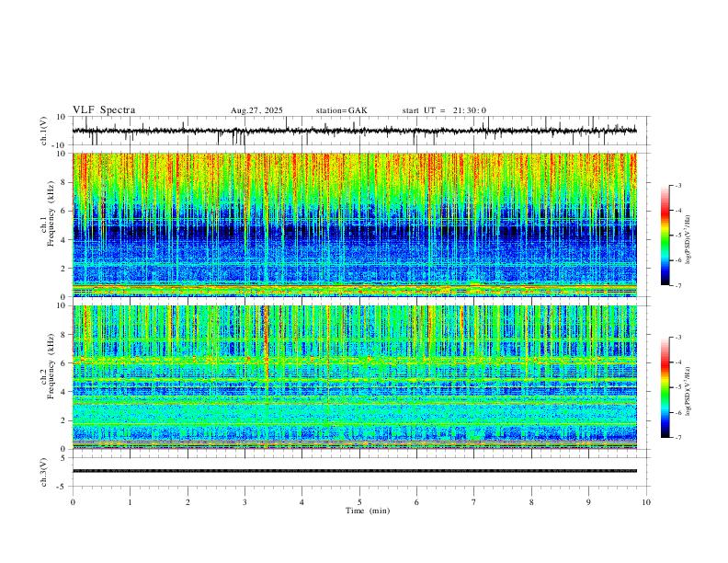Click the "station=GAK" label
Image resolution: width=728 pixels, height=563 pixels.
pyautogui.click(x=341, y=110)
